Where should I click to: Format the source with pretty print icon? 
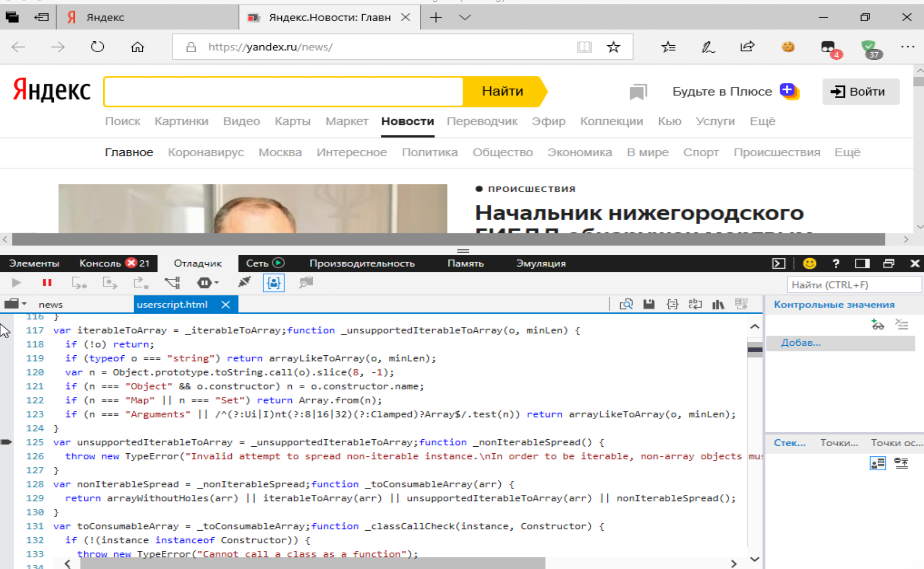click(x=672, y=304)
